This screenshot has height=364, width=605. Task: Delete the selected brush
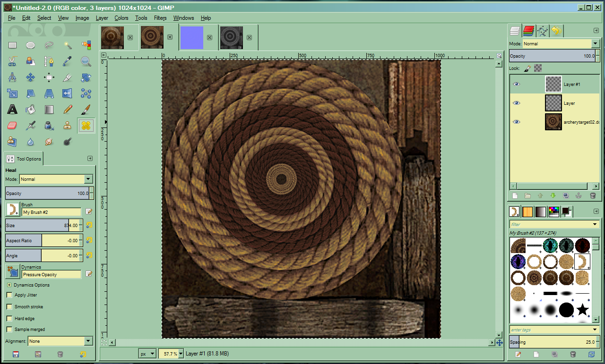(574, 354)
